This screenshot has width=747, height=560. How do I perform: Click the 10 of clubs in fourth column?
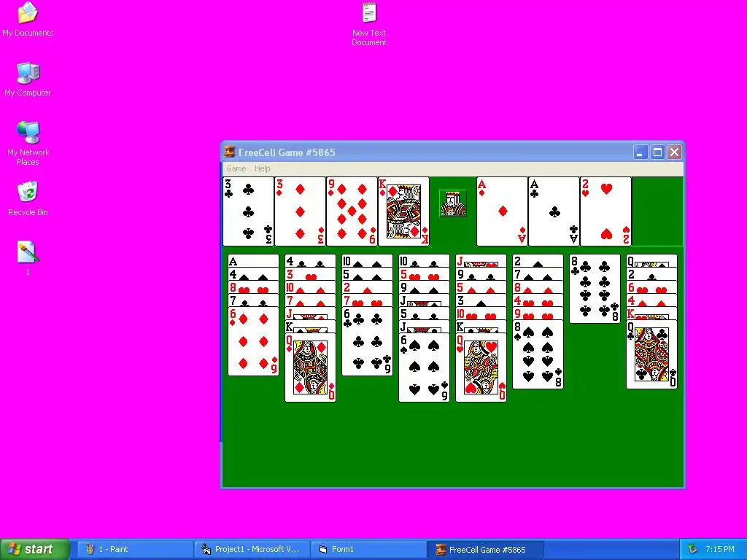point(424,261)
